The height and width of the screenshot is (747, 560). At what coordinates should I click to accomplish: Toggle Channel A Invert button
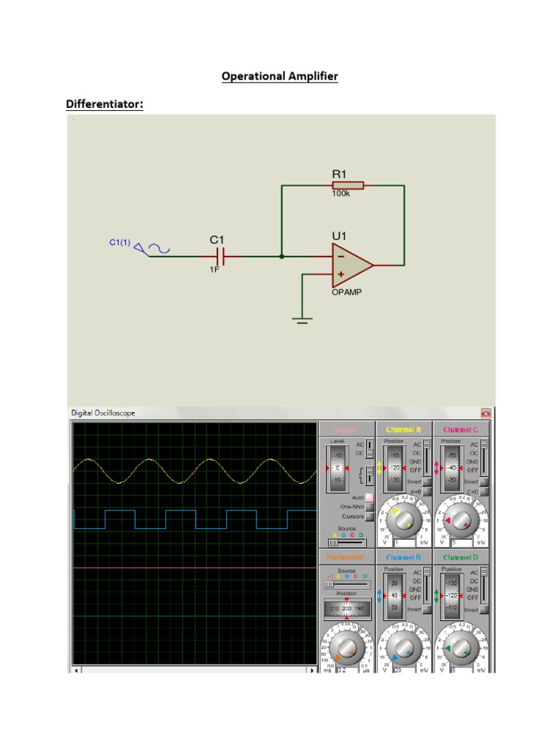click(x=427, y=481)
